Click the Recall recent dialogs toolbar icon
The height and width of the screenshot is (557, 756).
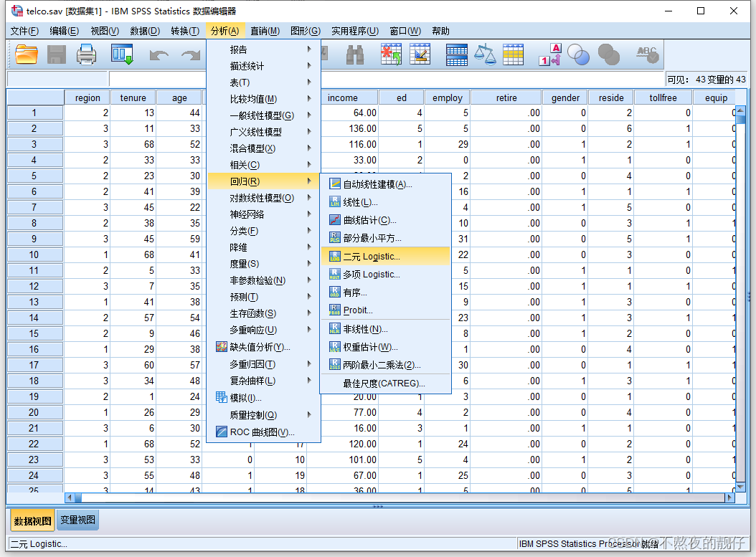122,54
